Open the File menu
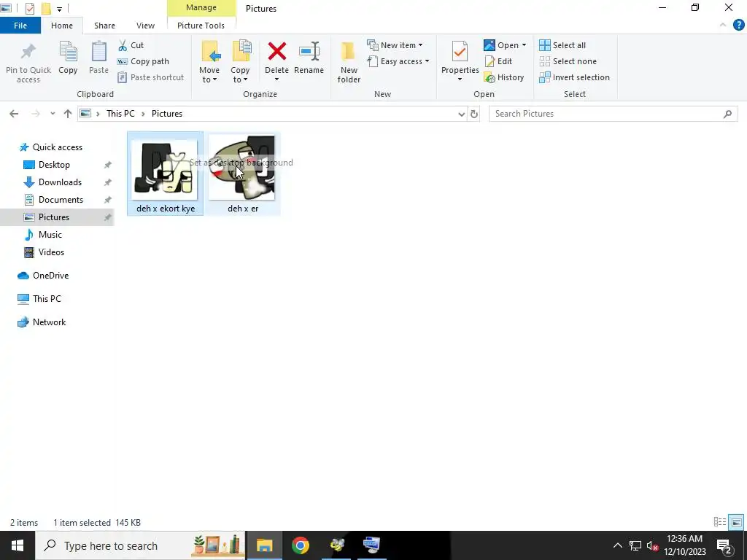747x560 pixels. pyautogui.click(x=20, y=26)
